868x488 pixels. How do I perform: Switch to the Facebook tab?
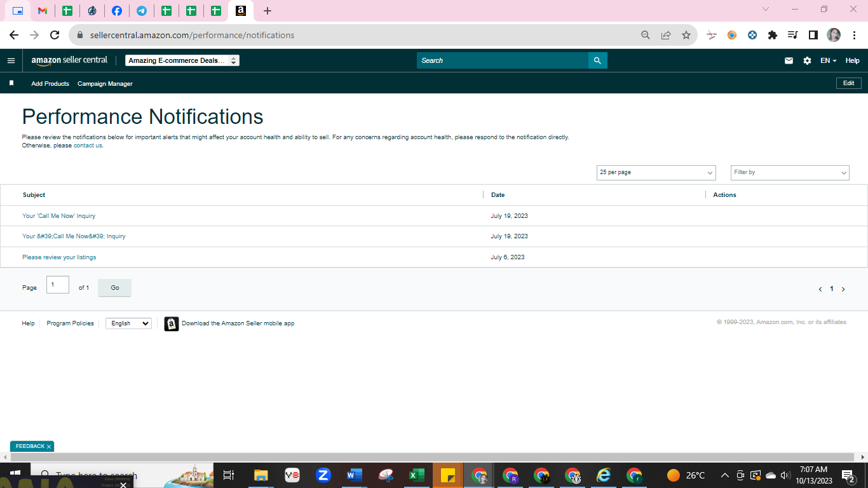(117, 11)
